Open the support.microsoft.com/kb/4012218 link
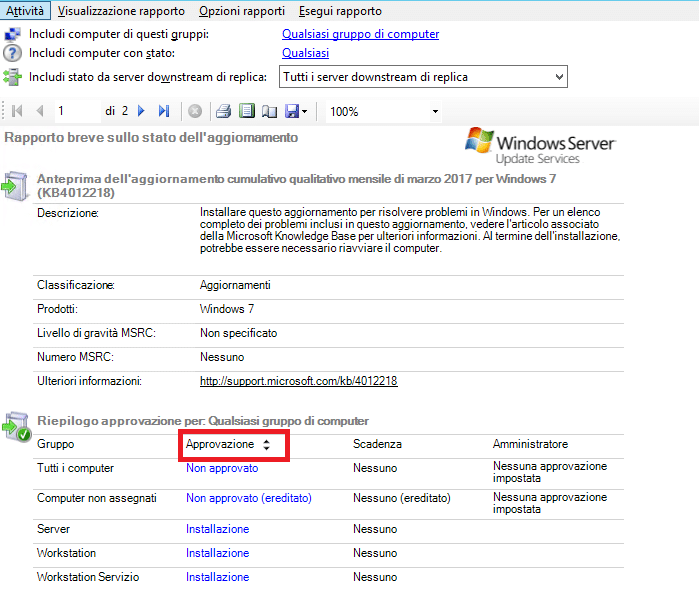This screenshot has width=699, height=603. coord(299,381)
